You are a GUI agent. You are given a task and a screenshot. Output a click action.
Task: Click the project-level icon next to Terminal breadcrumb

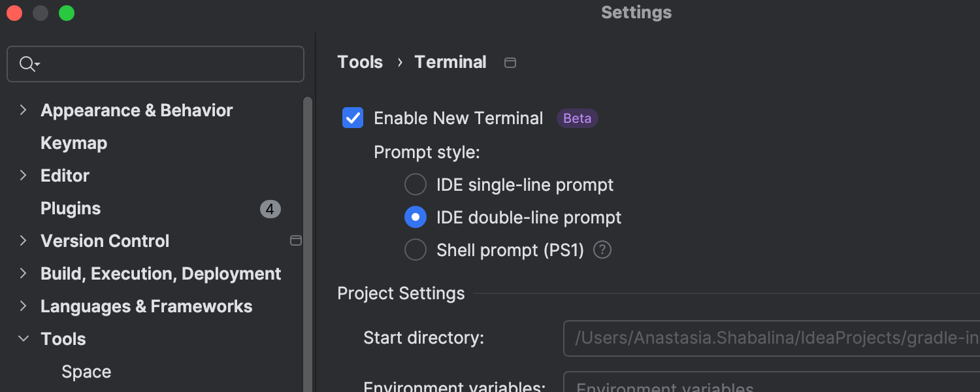(x=510, y=63)
